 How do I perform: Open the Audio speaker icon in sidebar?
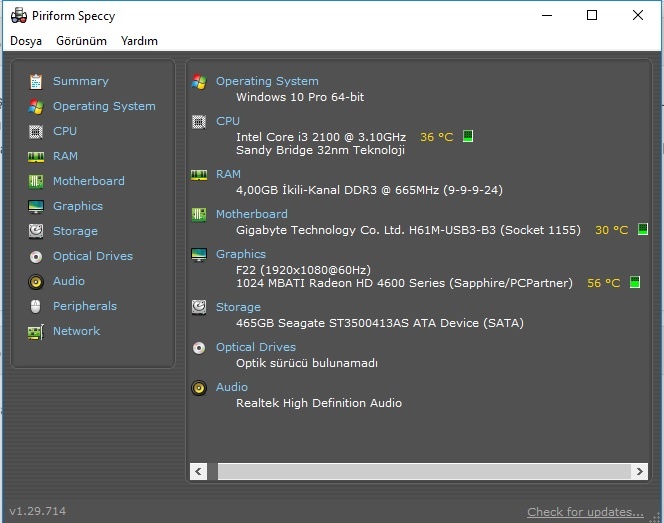(36, 281)
